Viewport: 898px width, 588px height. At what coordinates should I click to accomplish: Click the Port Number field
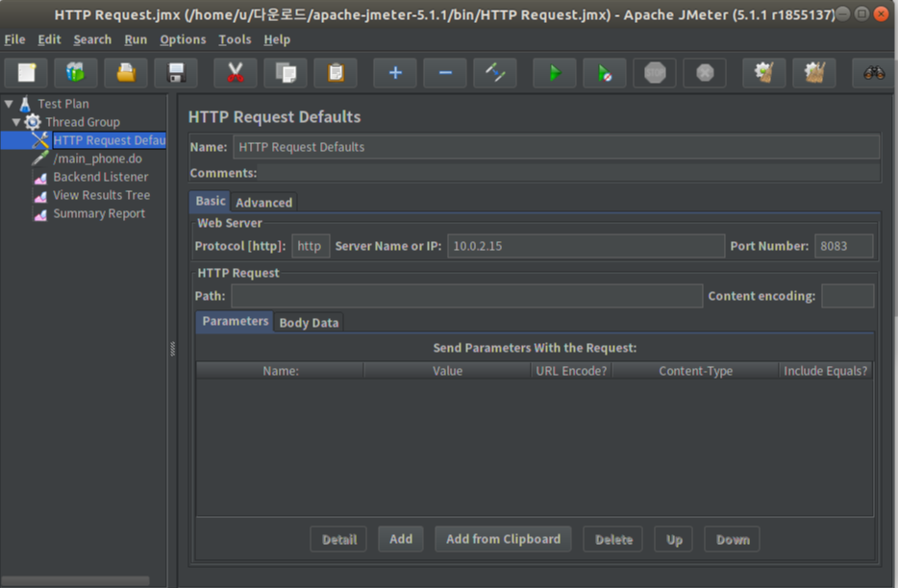click(x=843, y=246)
